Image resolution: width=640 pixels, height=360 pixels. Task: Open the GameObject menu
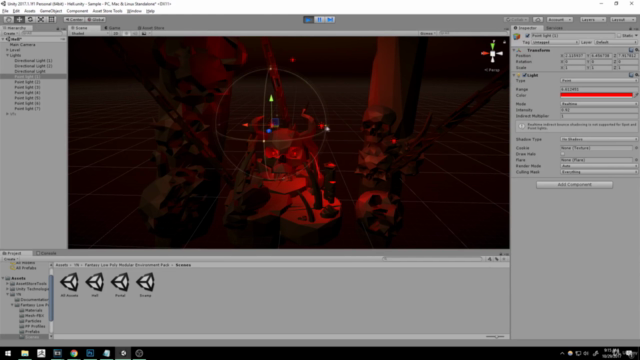pyautogui.click(x=51, y=11)
